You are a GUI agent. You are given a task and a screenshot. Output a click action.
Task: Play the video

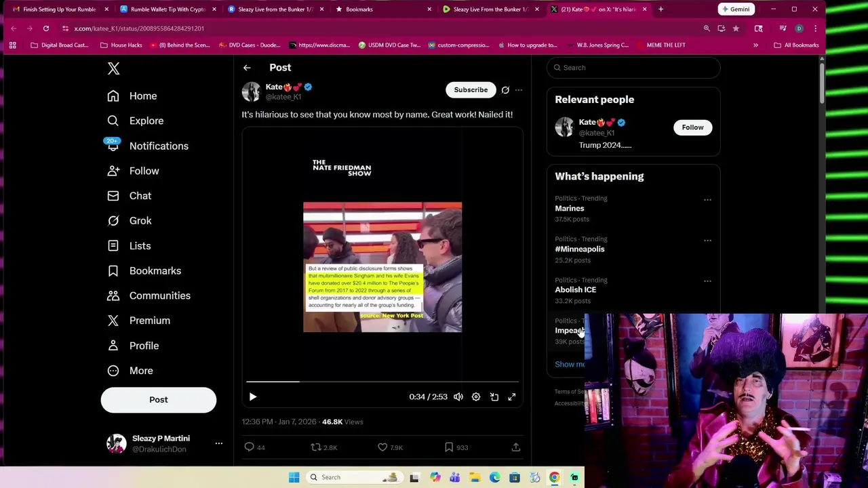253,397
